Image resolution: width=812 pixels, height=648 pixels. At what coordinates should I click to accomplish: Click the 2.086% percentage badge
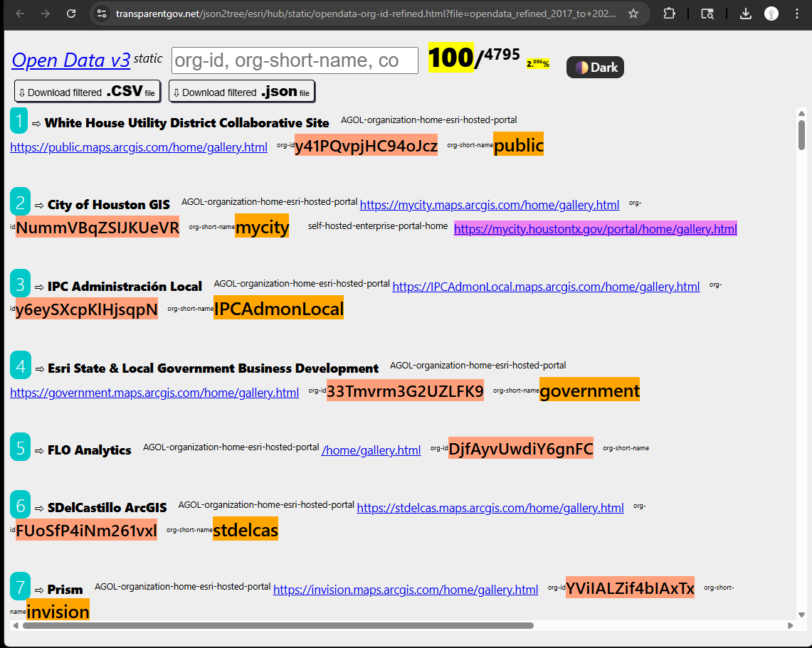tap(538, 63)
